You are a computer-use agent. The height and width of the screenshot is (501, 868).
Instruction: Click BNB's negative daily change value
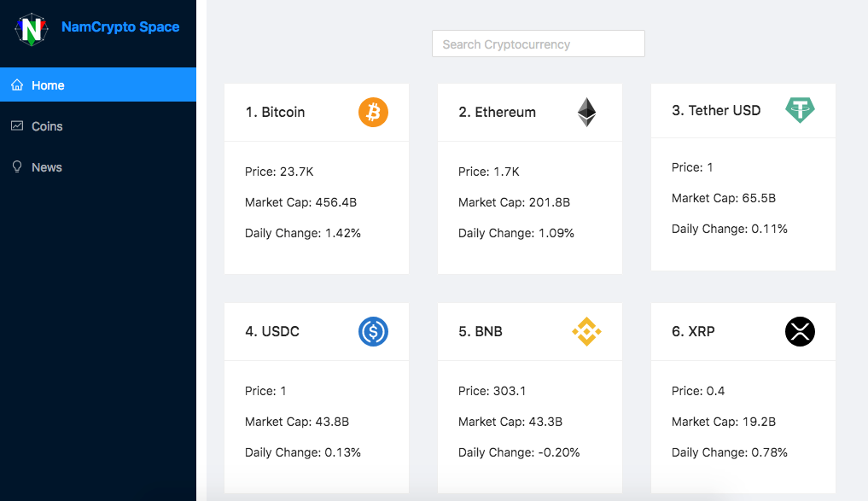pos(518,452)
